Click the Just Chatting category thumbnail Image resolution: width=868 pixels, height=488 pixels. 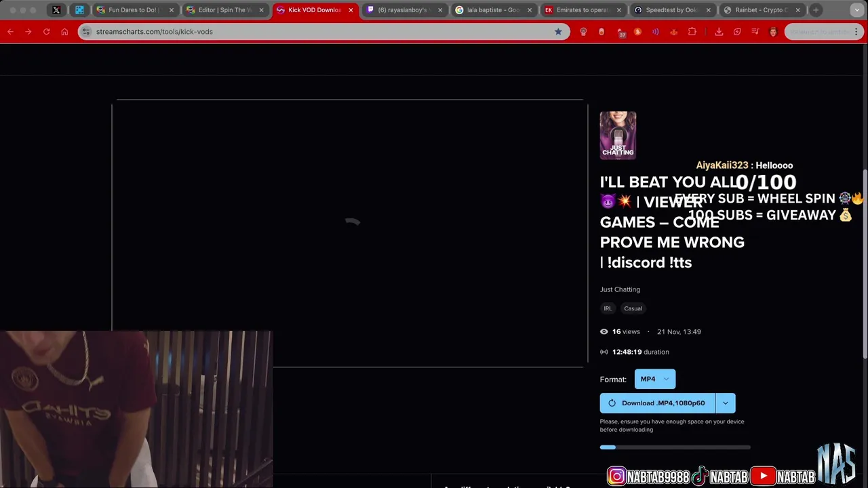tap(618, 136)
